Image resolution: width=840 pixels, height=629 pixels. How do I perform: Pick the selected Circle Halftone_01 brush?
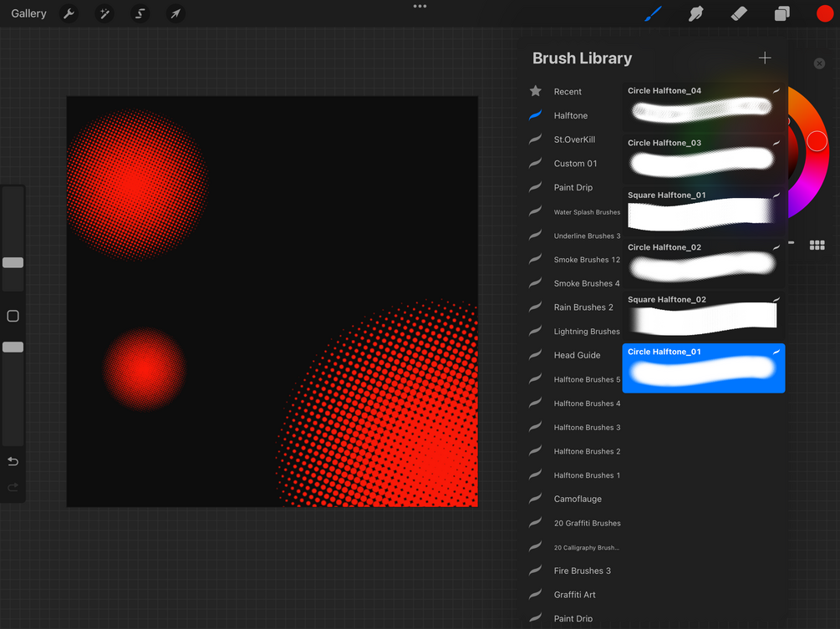coord(704,368)
